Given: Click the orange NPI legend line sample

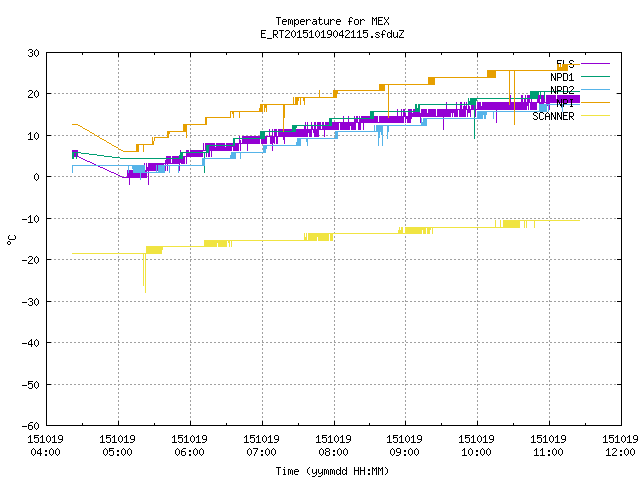Looking at the screenshot, I should pyautogui.click(x=595, y=102).
